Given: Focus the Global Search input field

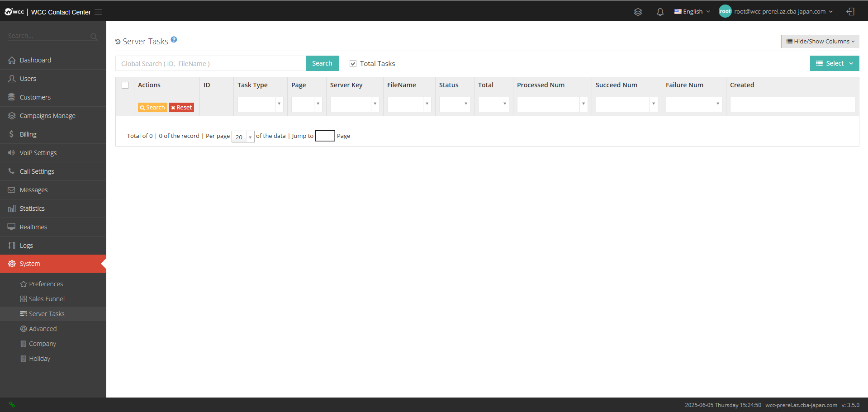Looking at the screenshot, I should pos(211,63).
